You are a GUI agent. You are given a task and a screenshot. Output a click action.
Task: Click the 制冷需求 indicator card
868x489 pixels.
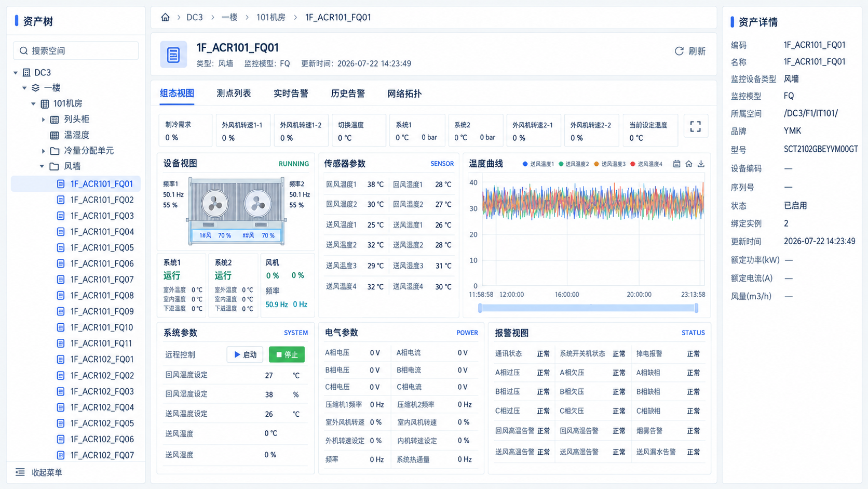[x=185, y=130]
